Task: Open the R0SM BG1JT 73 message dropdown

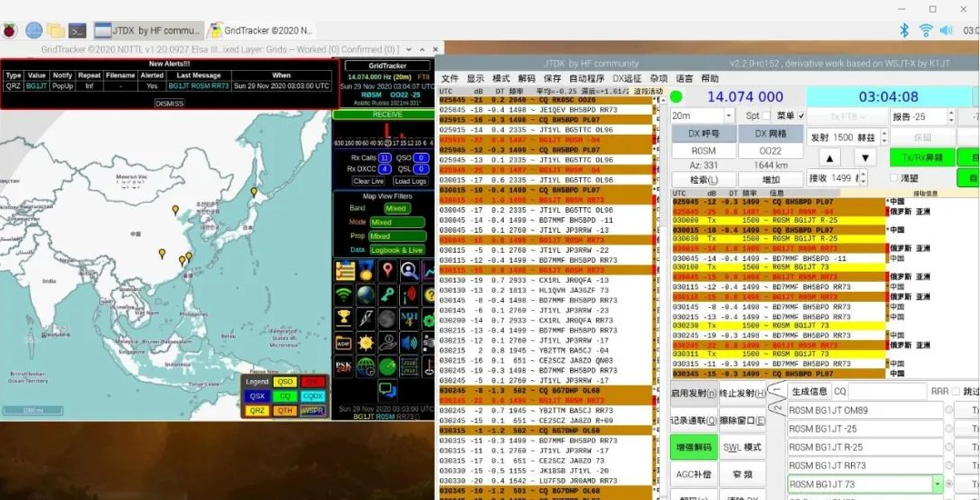Action: point(937,484)
